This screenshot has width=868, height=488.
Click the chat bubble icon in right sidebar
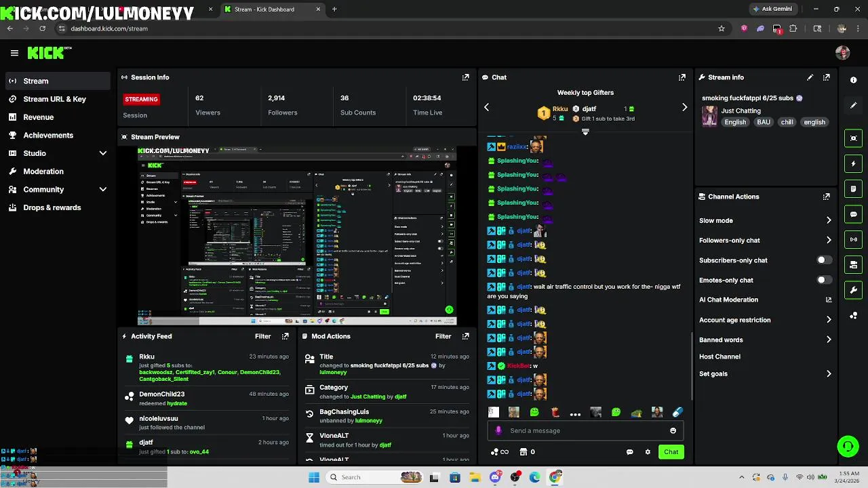pos(853,214)
